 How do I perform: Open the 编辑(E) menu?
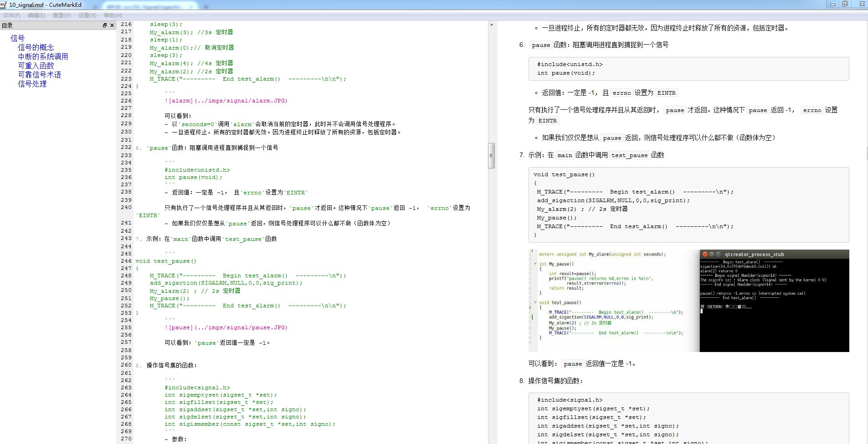click(x=36, y=15)
